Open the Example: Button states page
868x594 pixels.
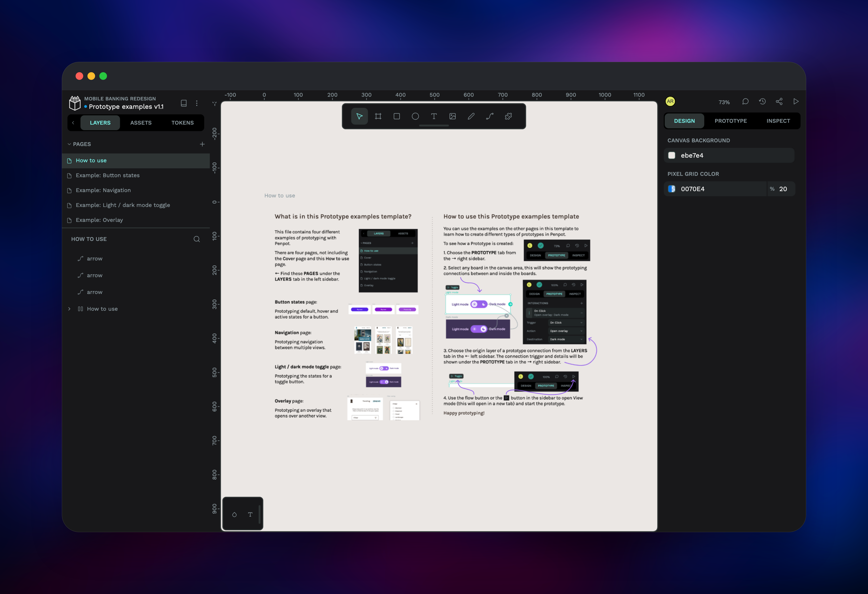(x=136, y=176)
